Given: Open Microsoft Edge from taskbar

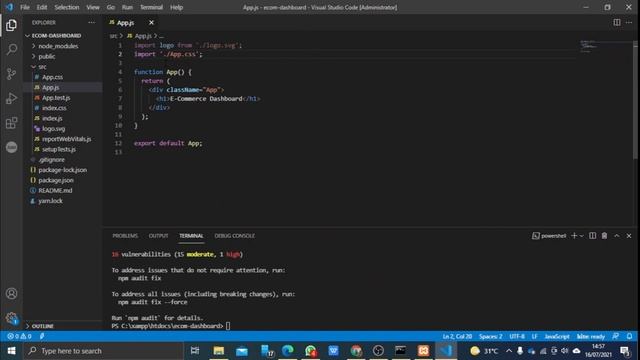Looking at the screenshot, I should point(288,351).
